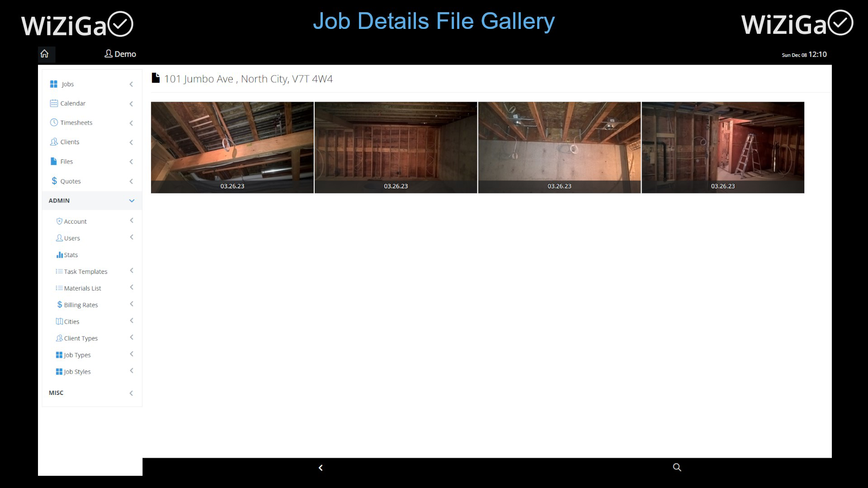Expand the Files menu chevron
This screenshot has width=868, height=488.
point(131,162)
